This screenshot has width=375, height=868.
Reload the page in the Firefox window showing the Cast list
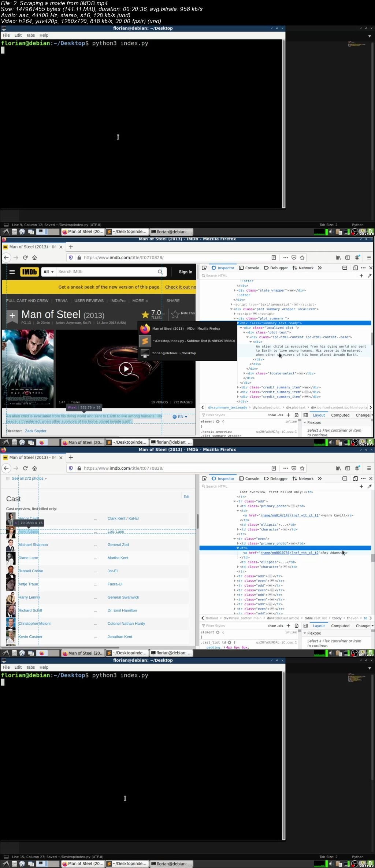(x=25, y=468)
